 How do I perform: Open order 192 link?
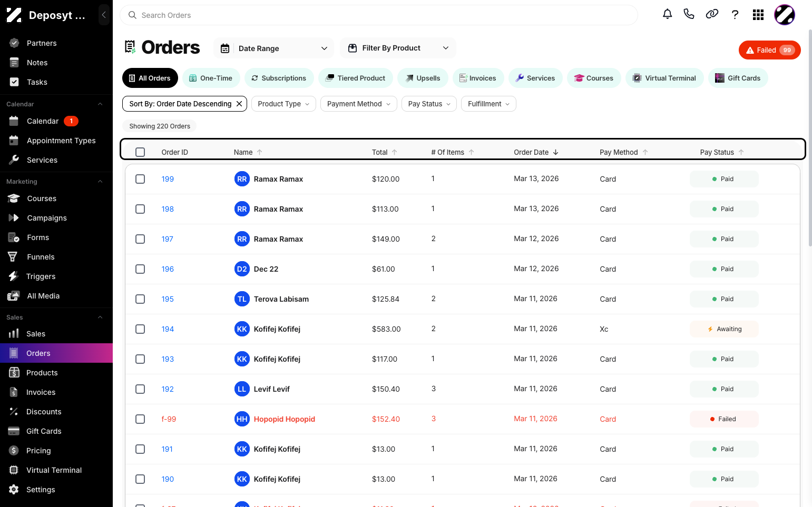click(x=168, y=389)
